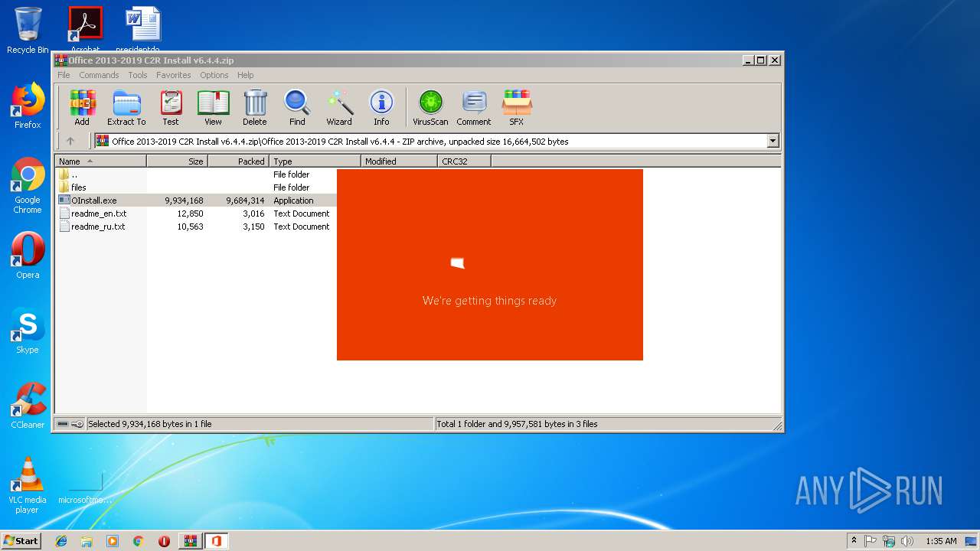This screenshot has height=551, width=980.
Task: Click the Office logo on orange splash
Action: pos(457,263)
